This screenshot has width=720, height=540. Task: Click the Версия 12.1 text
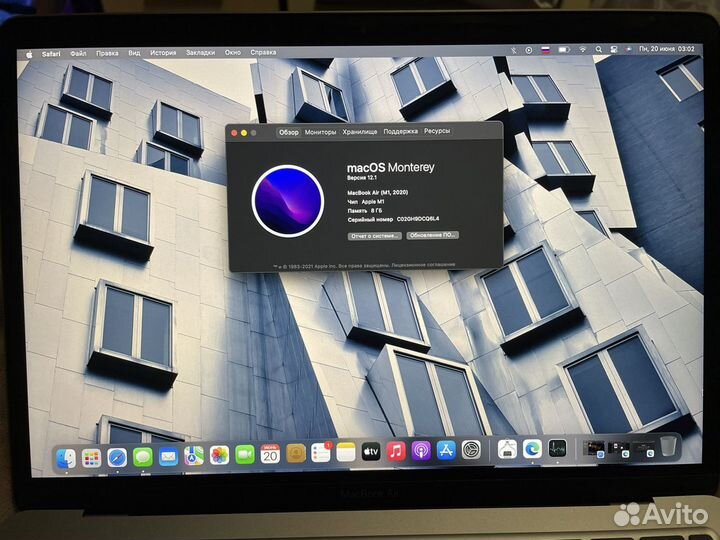point(362,178)
